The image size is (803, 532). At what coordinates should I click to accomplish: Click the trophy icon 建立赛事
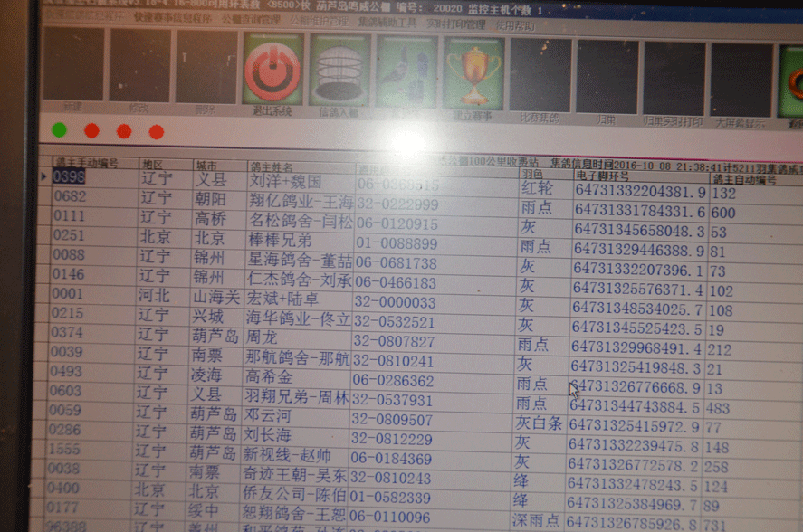[473, 72]
